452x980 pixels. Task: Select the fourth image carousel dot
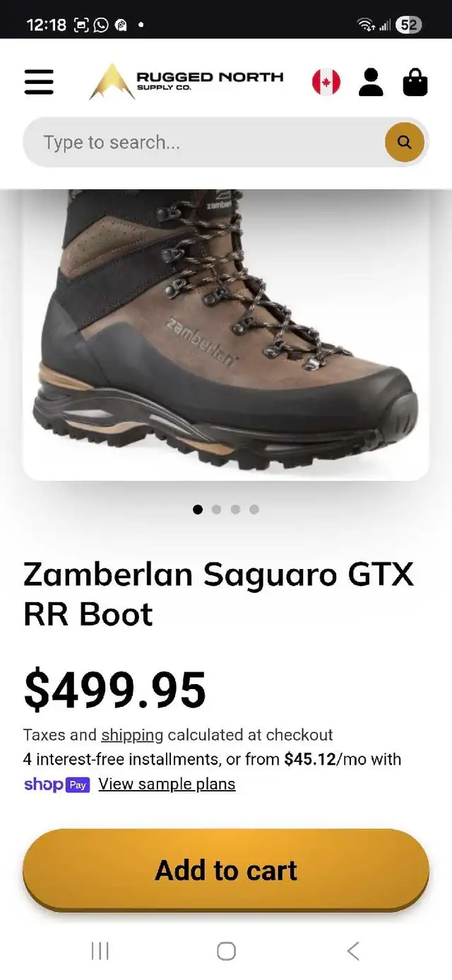point(254,509)
